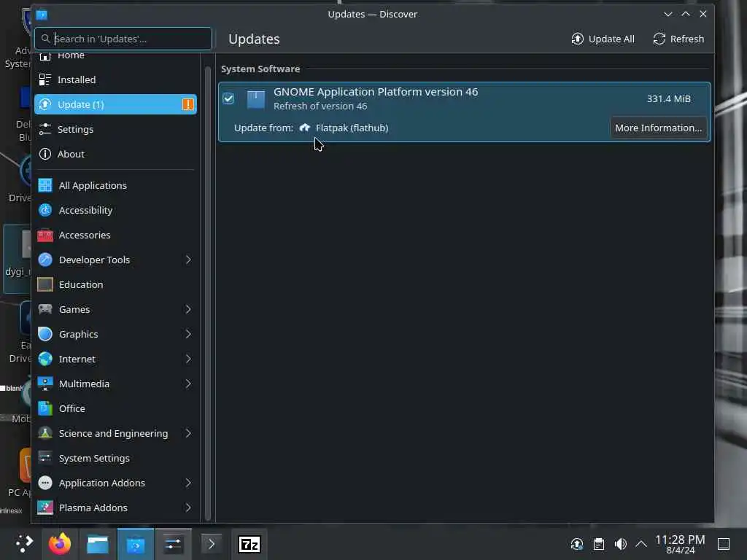Click the volume speaker tray icon
The image size is (747, 560).
[620, 544]
